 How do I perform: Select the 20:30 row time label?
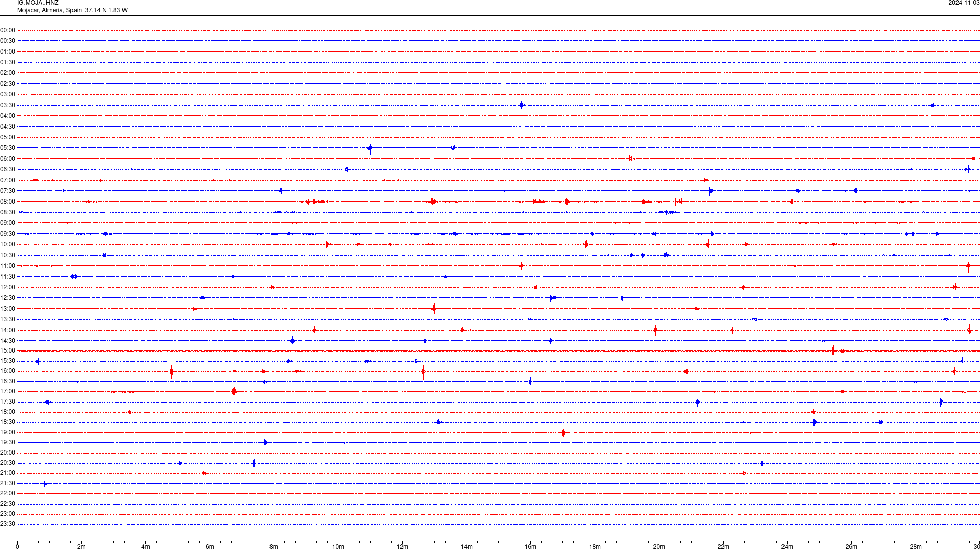[x=8, y=463]
